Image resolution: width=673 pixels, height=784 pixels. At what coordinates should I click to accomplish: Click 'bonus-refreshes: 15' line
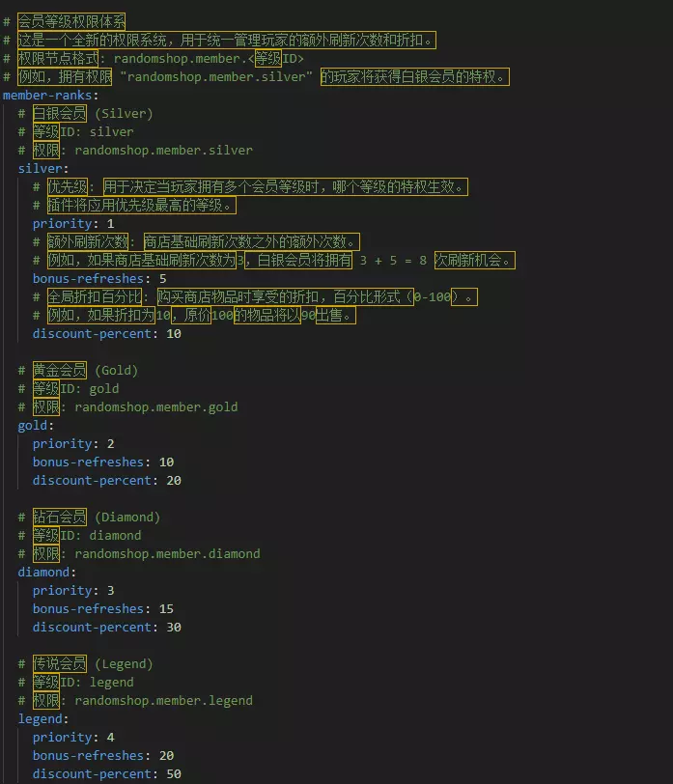103,609
